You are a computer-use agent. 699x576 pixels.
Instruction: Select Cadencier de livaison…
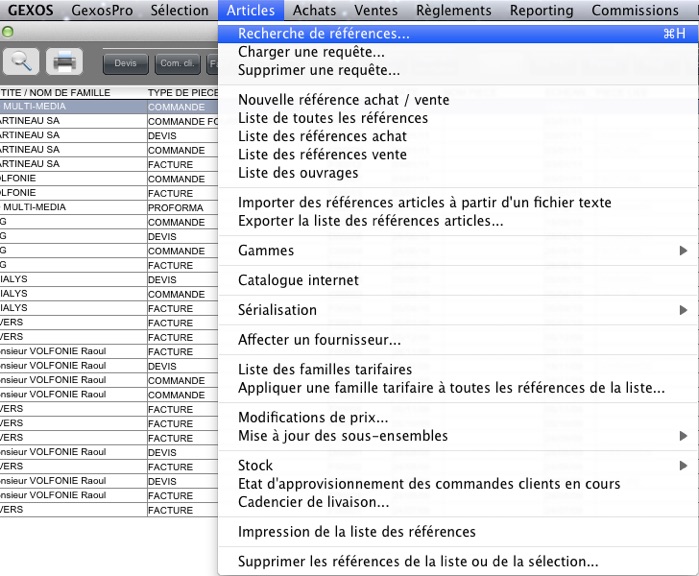click(458, 502)
